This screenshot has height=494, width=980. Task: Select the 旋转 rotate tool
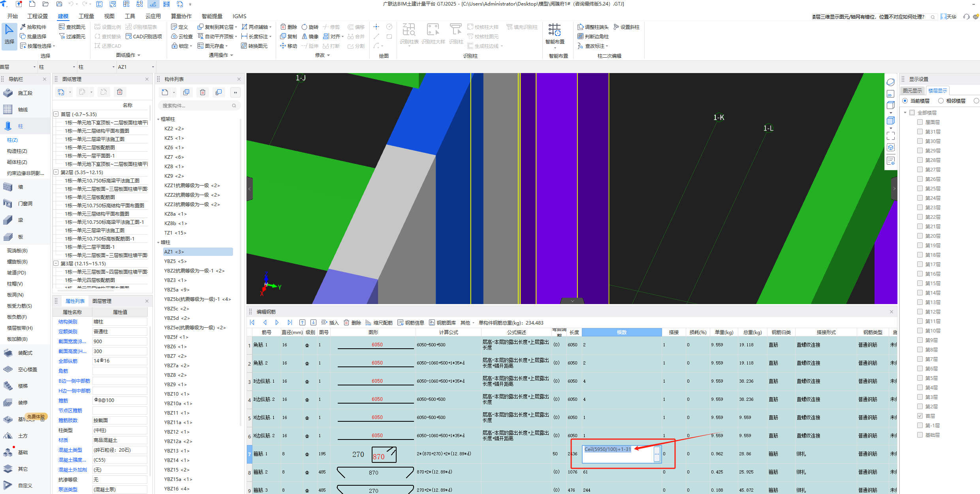click(x=310, y=27)
